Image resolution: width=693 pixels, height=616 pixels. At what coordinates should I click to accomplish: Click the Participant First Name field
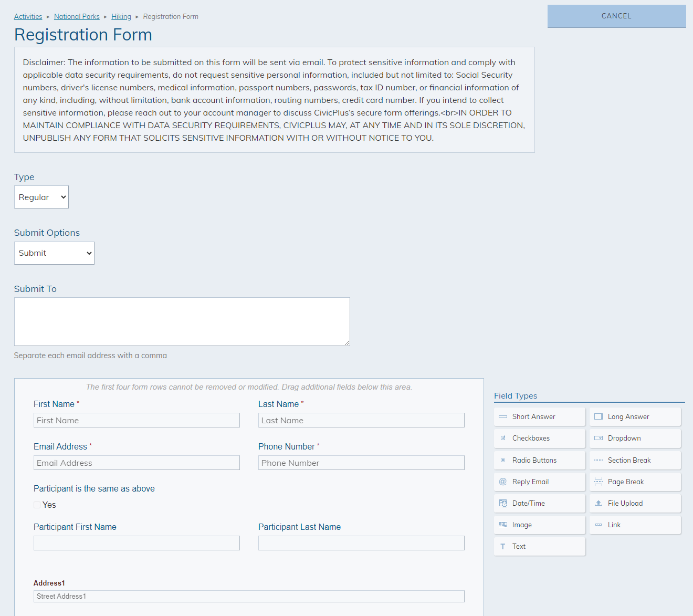(x=136, y=543)
